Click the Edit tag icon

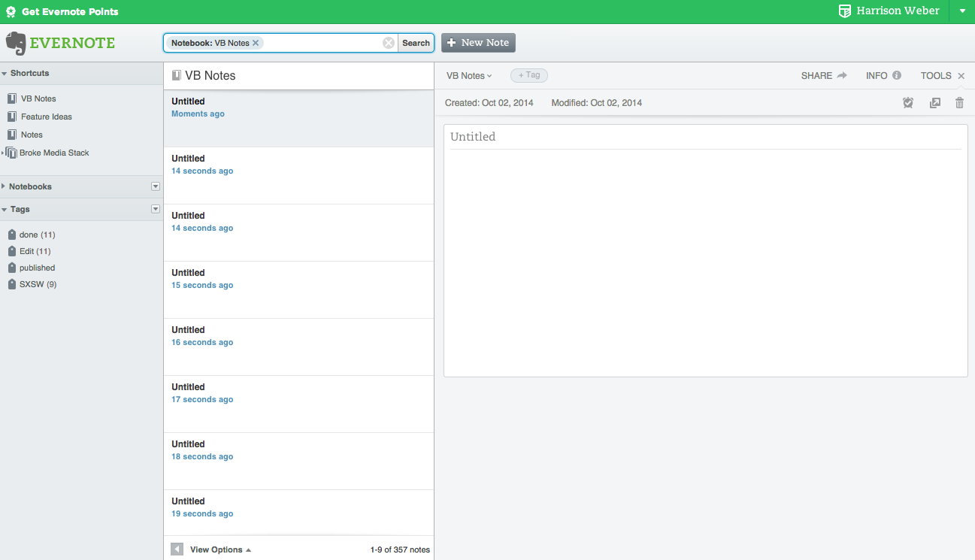[12, 251]
